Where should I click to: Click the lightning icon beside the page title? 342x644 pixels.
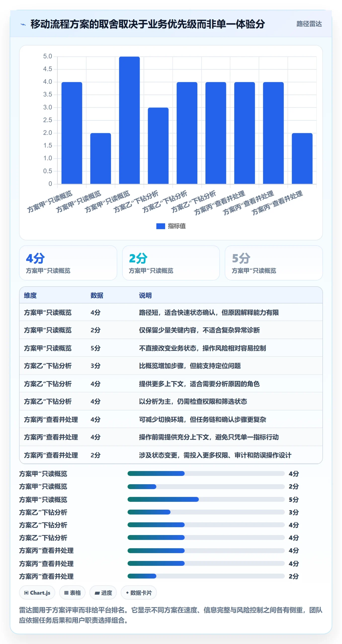click(23, 24)
